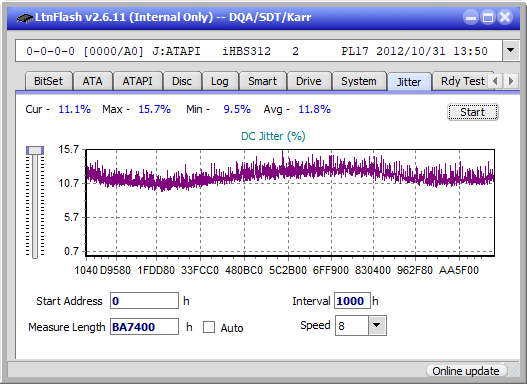Open the Smart tab
This screenshot has width=527, height=384.
pyautogui.click(x=262, y=81)
